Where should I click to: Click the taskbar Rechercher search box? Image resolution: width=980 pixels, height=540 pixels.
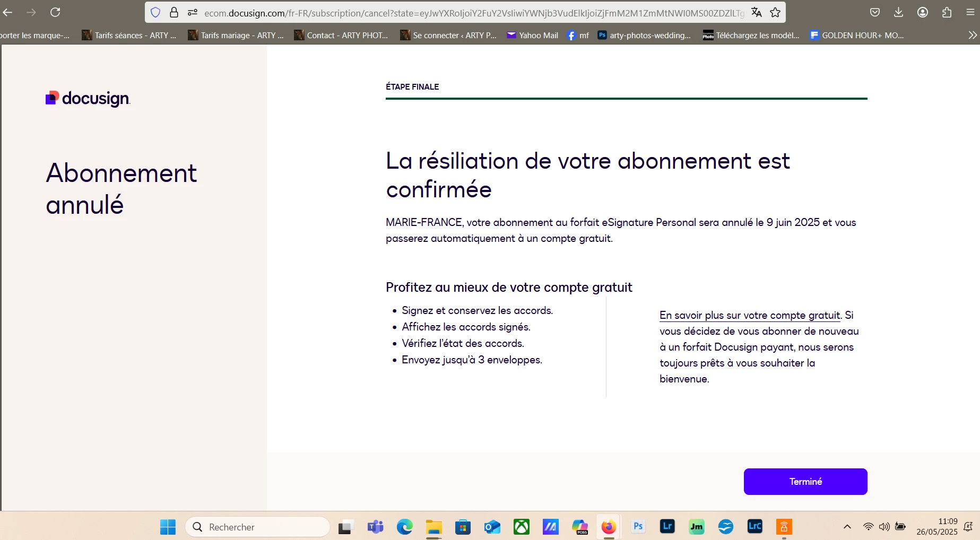point(258,527)
